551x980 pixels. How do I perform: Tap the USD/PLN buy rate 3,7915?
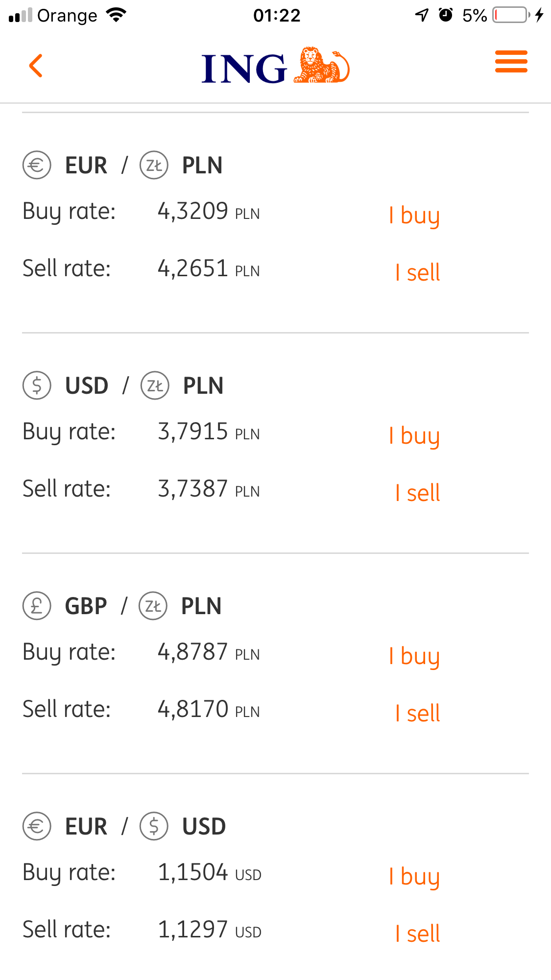pos(193,432)
